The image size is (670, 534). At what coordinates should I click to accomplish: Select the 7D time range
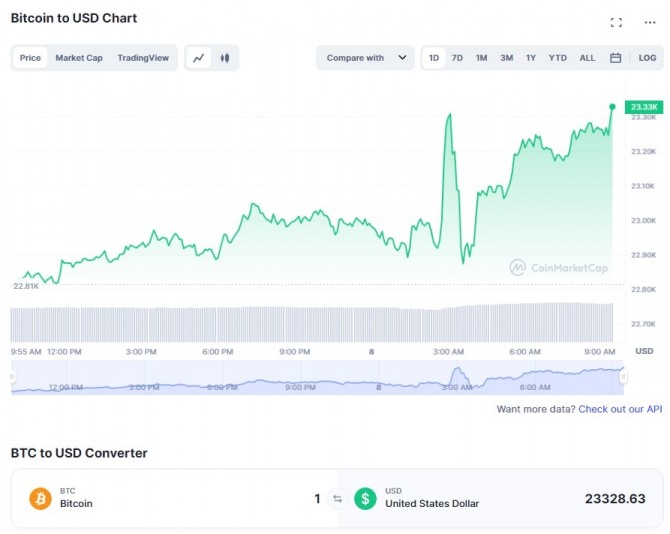457,58
